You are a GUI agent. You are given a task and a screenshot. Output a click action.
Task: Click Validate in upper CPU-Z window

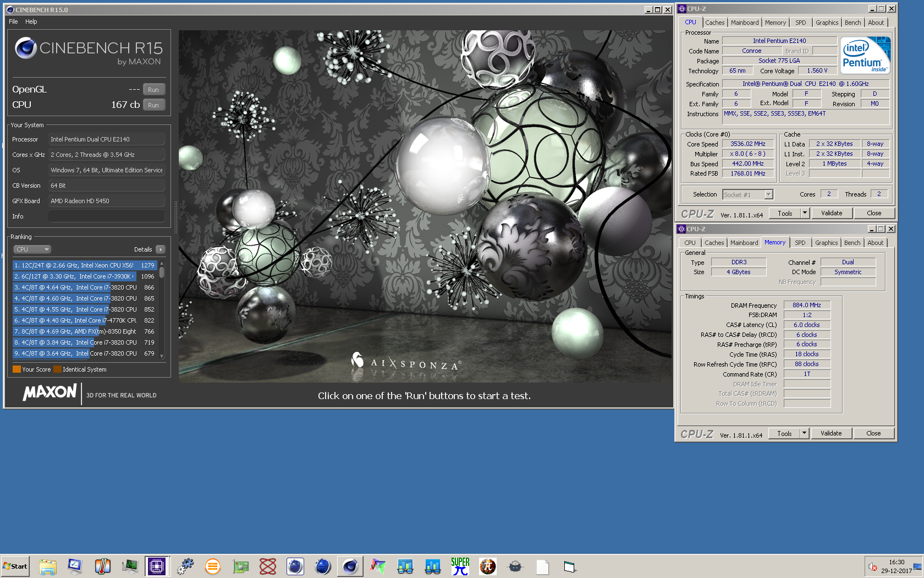(x=832, y=213)
